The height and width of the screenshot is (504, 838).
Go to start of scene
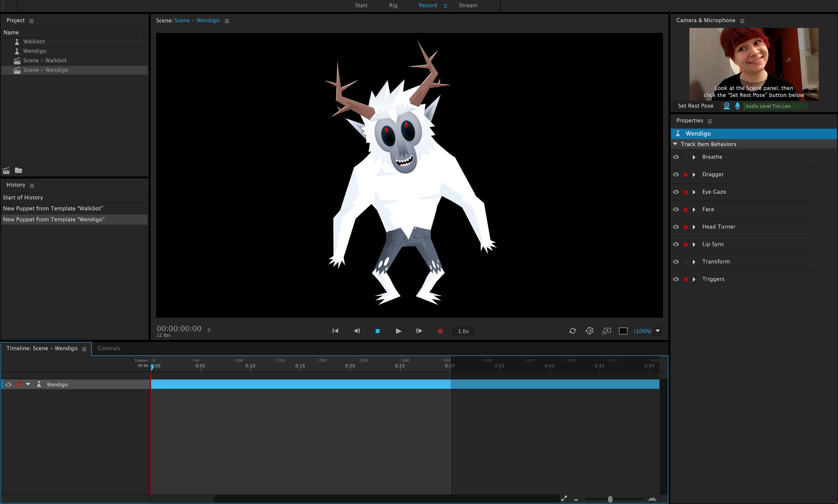(x=335, y=331)
